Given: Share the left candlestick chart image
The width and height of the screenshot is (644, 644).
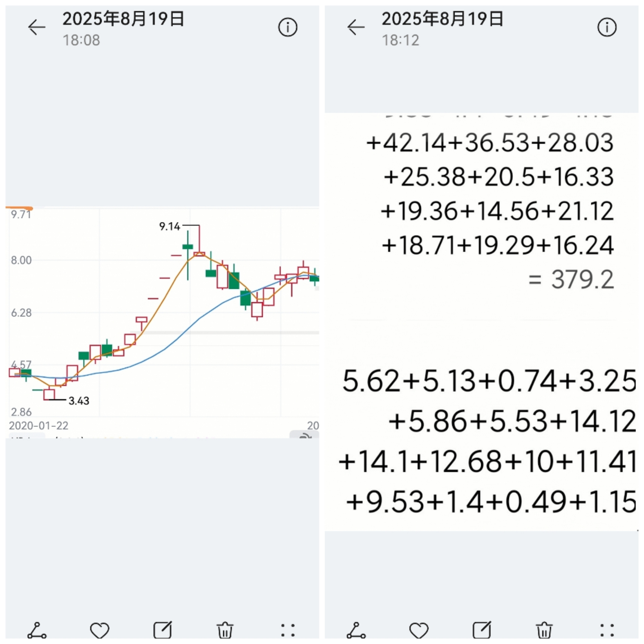Looking at the screenshot, I should click(37, 630).
